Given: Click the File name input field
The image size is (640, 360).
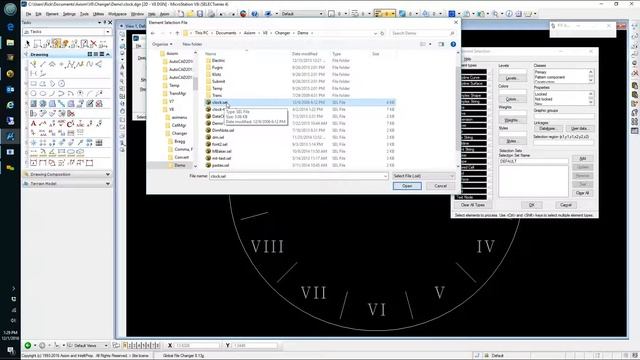Looking at the screenshot, I should 298,176.
